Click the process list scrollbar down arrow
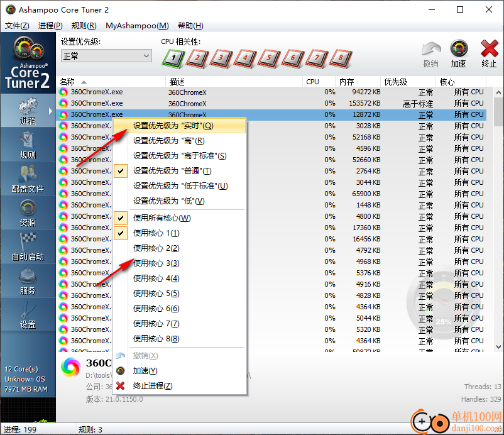This screenshot has height=435, width=504. (x=498, y=346)
